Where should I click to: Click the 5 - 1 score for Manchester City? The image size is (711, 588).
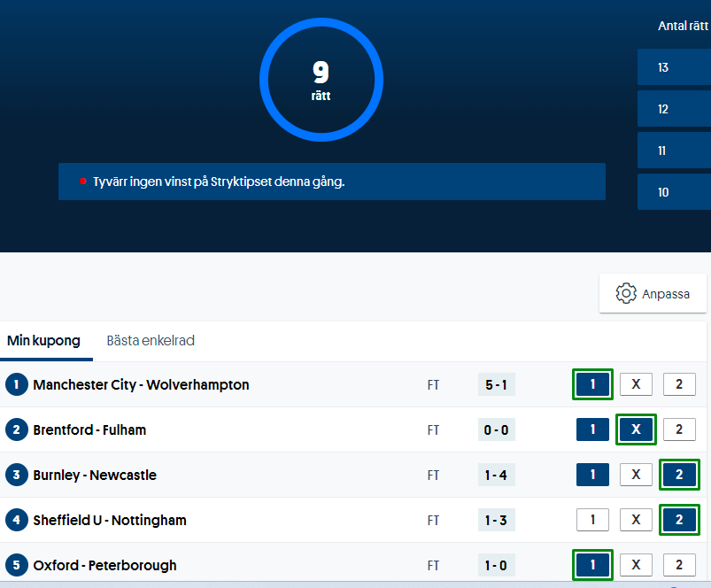496,384
